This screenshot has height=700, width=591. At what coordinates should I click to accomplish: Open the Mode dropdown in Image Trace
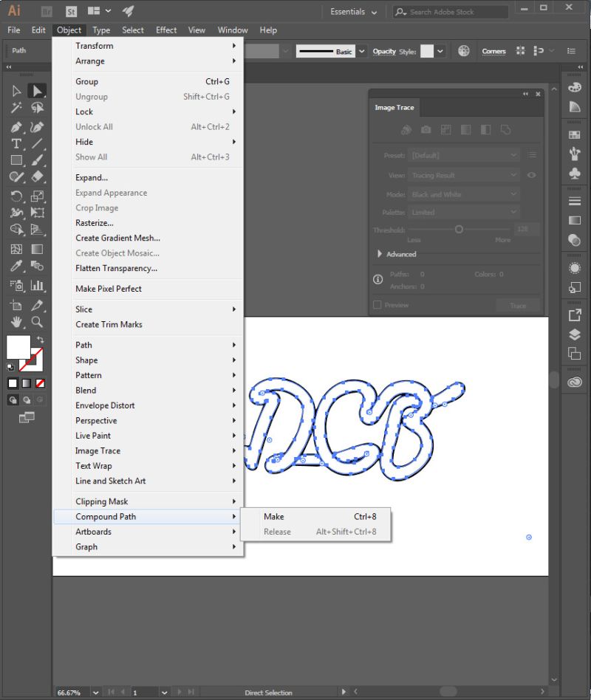point(464,194)
